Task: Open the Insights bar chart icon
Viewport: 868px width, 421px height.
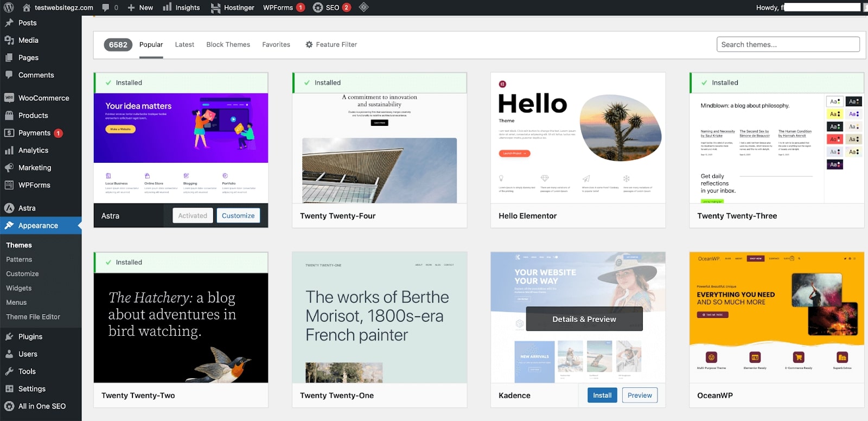Action: 167,7
